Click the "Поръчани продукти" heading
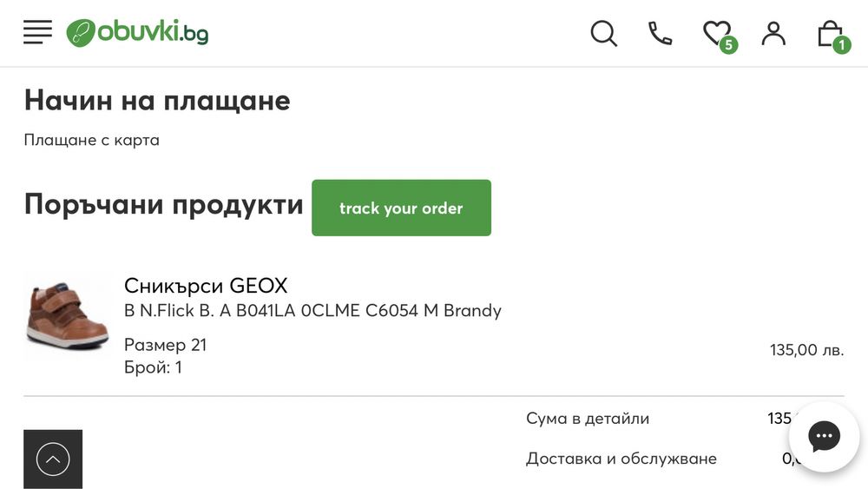 coord(164,205)
